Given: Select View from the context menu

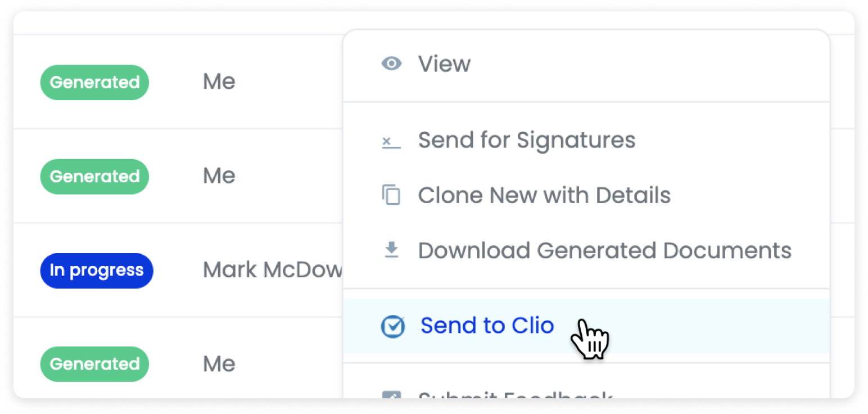Looking at the screenshot, I should coord(444,64).
